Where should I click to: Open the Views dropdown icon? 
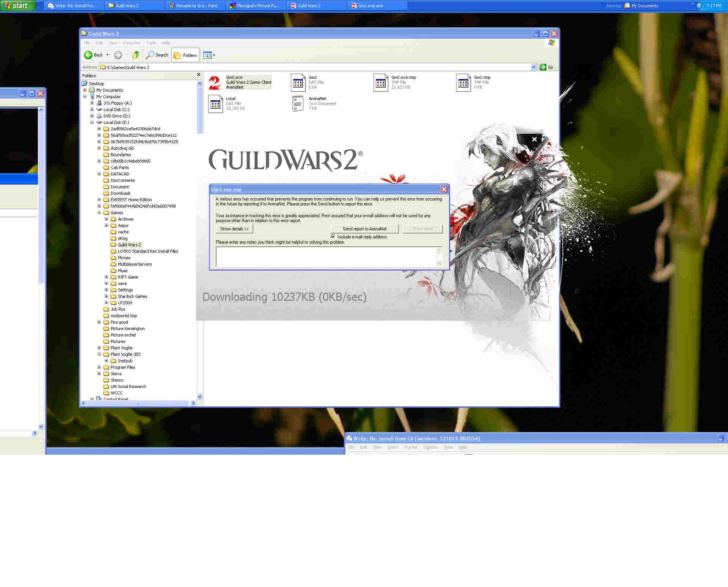click(209, 55)
